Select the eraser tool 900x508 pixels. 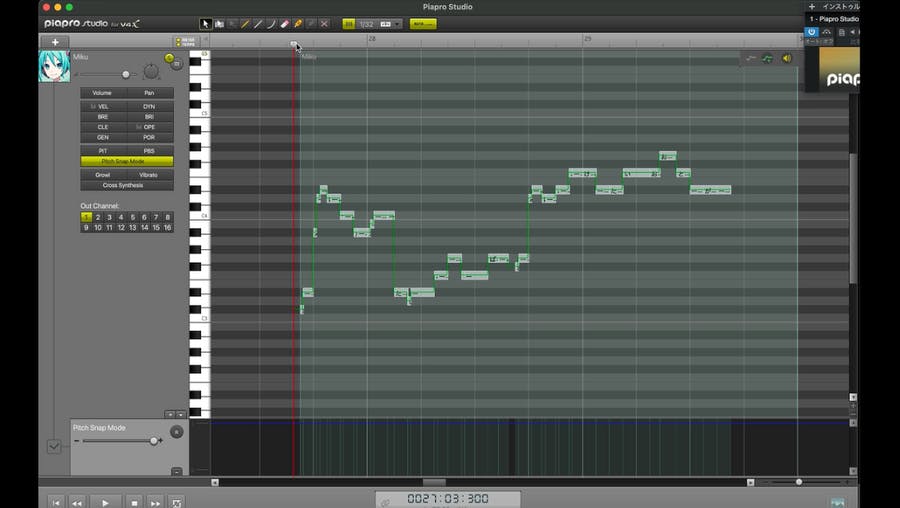285,24
